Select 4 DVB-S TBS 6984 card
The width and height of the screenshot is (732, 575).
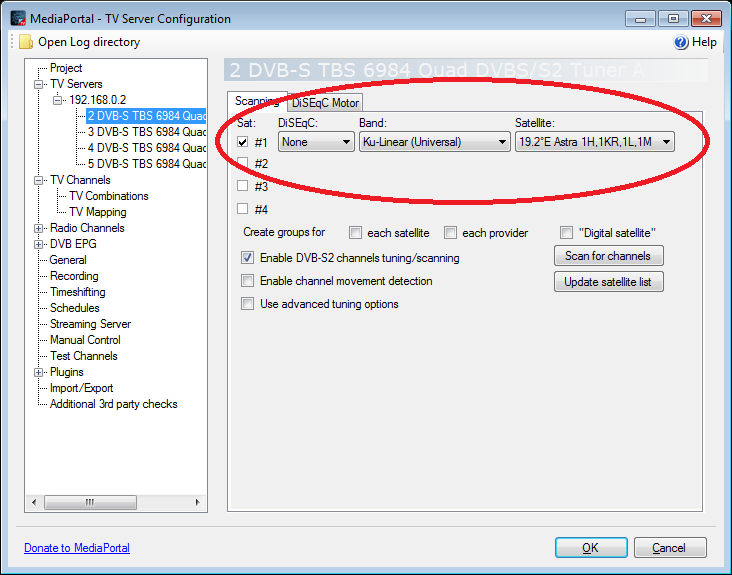[146, 148]
